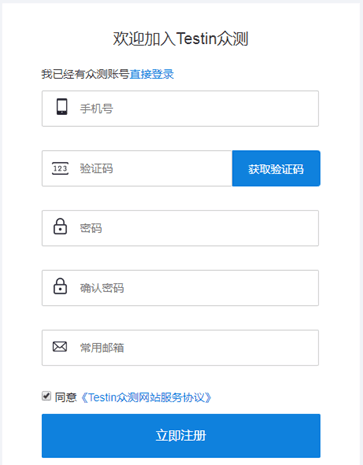Submit the form with 立即注册 button
This screenshot has width=363, height=465.
(181, 436)
